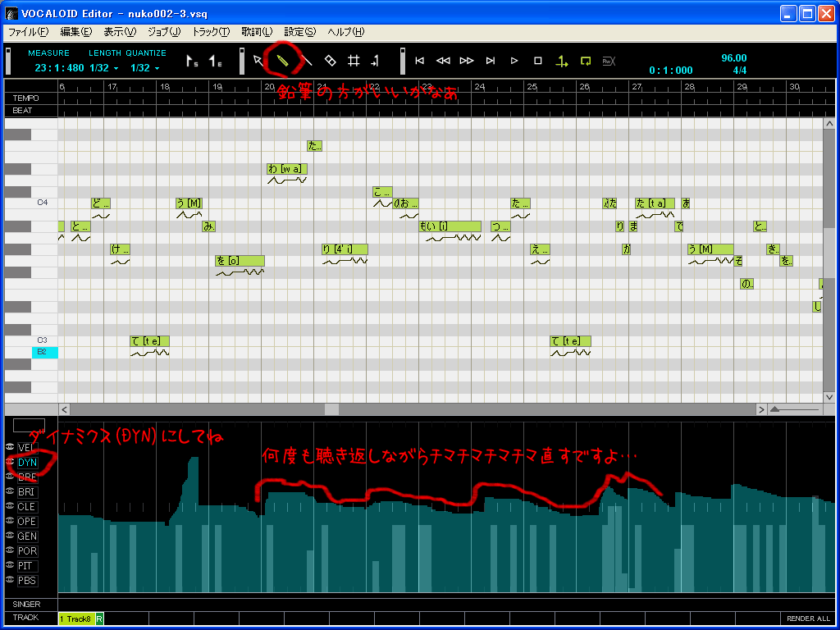Select the PIT control parameter
This screenshot has height=630, width=840.
pyautogui.click(x=27, y=566)
